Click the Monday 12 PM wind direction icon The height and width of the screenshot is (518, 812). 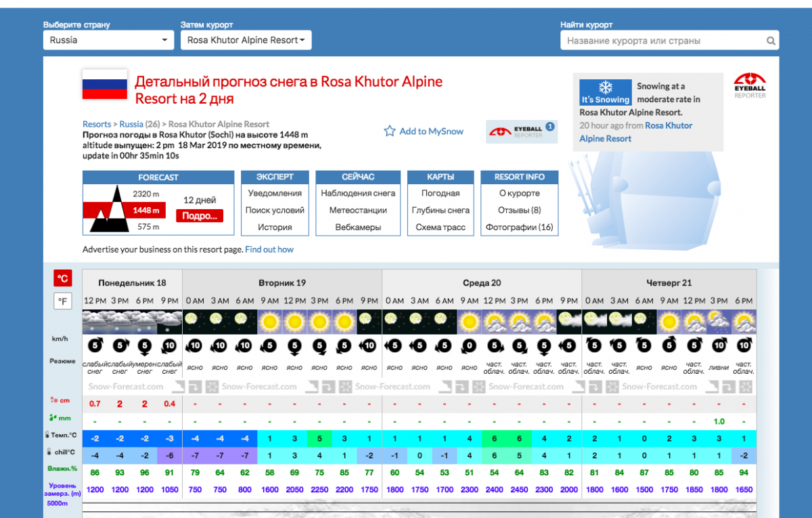(x=95, y=346)
